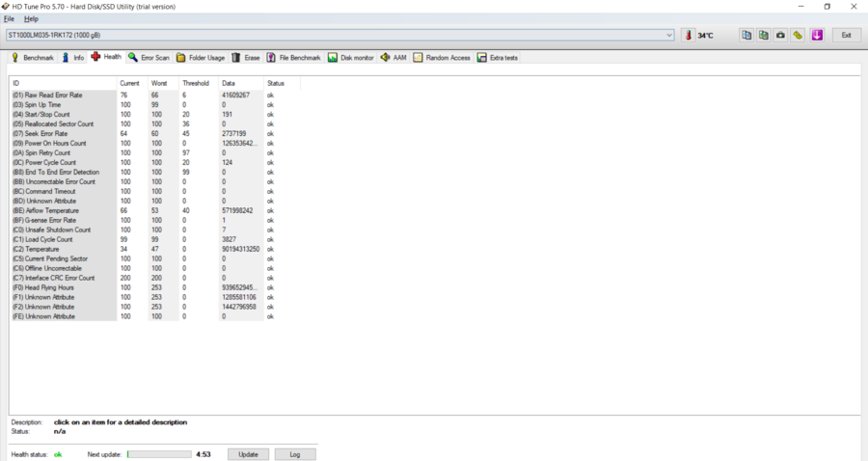Open the Error Scan tab

[149, 58]
